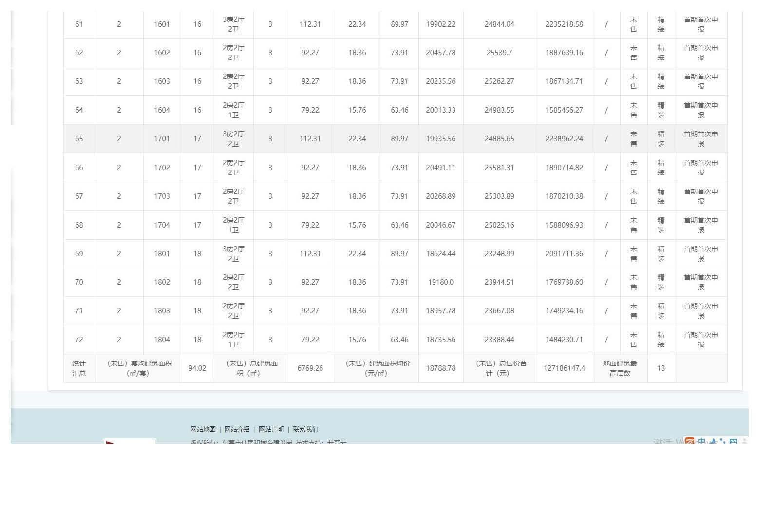This screenshot has height=532, width=775.
Task: Click the 地面建筑最高层数 summary label
Action: pyautogui.click(x=620, y=368)
